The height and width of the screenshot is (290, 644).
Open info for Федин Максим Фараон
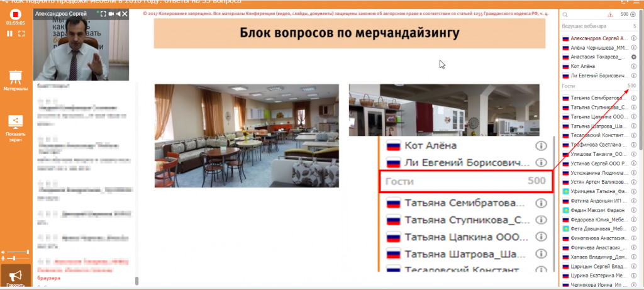pos(633,210)
